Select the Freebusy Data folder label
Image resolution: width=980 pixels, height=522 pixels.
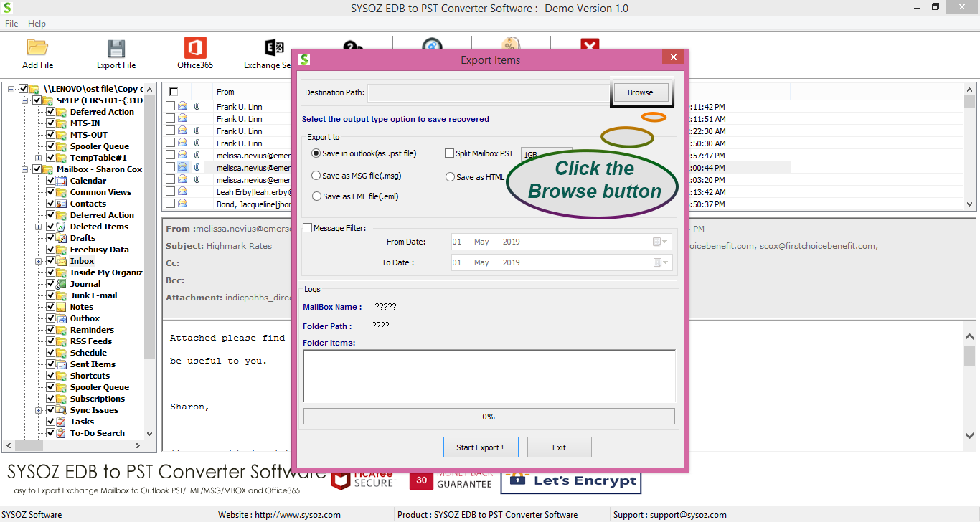pos(100,250)
